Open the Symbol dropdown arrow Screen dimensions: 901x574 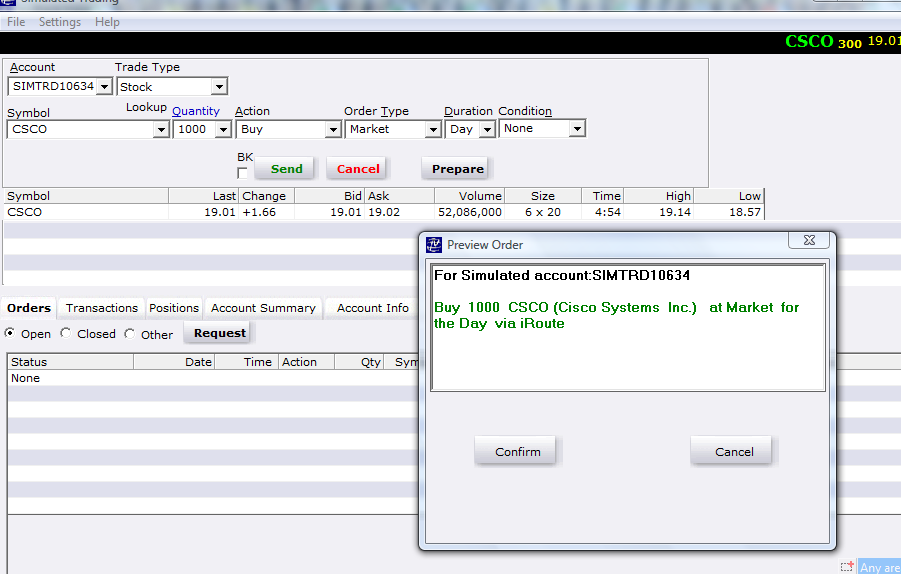tap(161, 129)
